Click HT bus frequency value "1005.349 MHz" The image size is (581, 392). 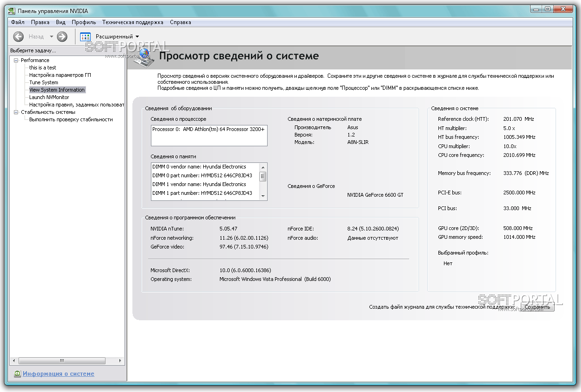(519, 137)
